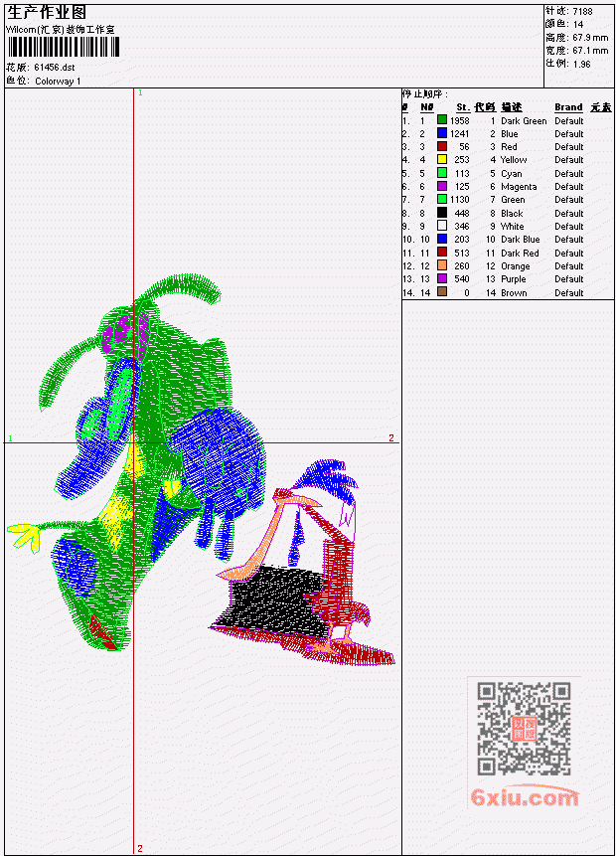Click 'Default' brand in the Dark Green row
Screen dimensions: 616x856
(569, 120)
